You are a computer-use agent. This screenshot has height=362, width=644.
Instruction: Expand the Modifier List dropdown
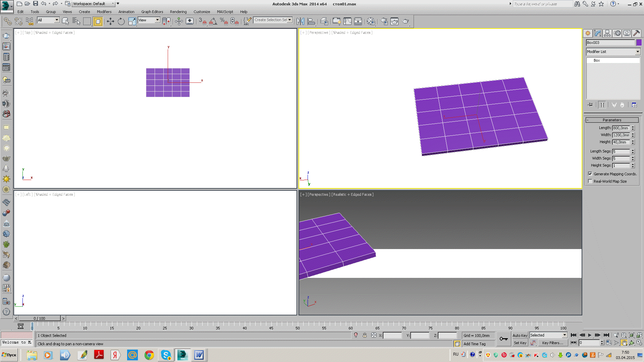[637, 52]
